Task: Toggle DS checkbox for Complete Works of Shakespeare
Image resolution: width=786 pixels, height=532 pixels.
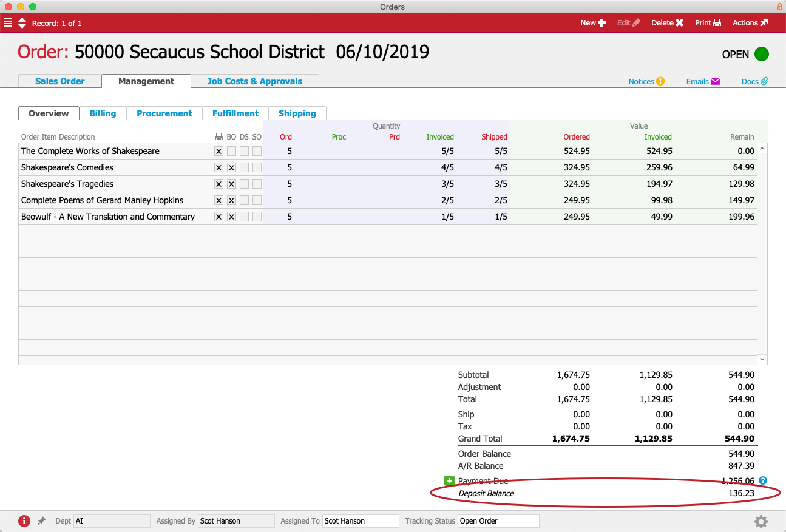Action: pos(244,151)
